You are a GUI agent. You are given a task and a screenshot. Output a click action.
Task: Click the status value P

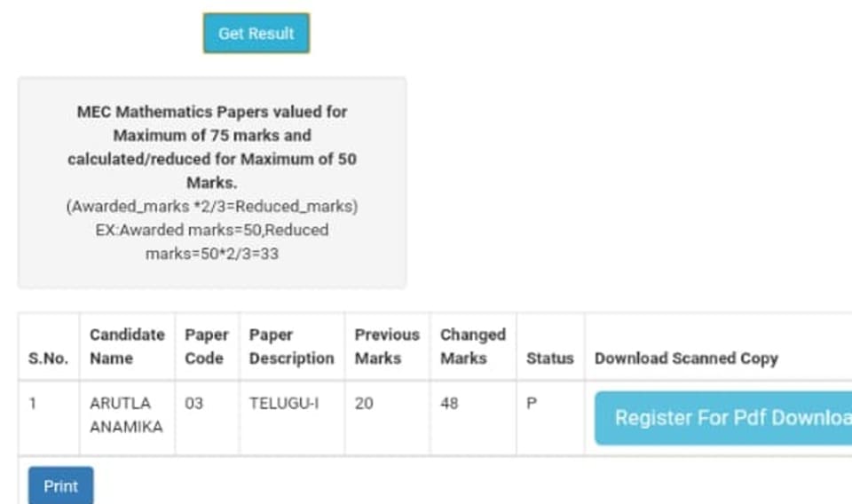click(x=532, y=404)
